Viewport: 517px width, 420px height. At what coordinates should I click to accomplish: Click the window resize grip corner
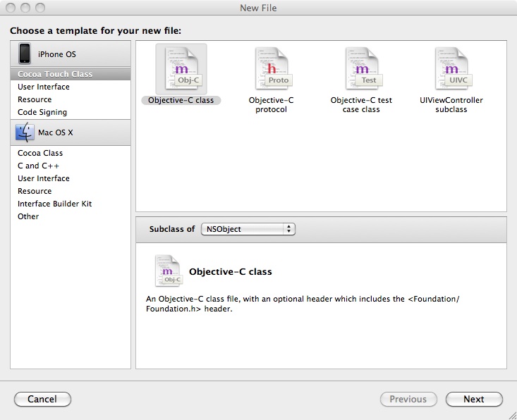click(x=512, y=415)
